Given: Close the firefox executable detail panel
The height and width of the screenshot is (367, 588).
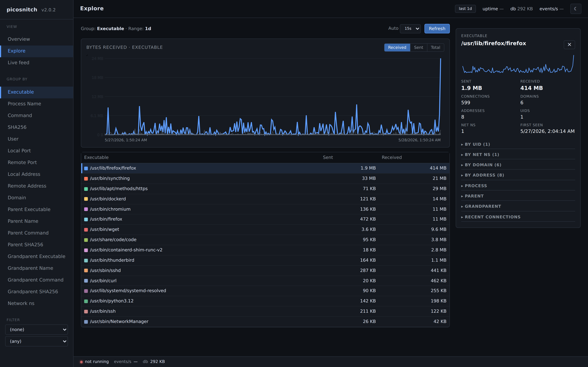Looking at the screenshot, I should coord(569,45).
